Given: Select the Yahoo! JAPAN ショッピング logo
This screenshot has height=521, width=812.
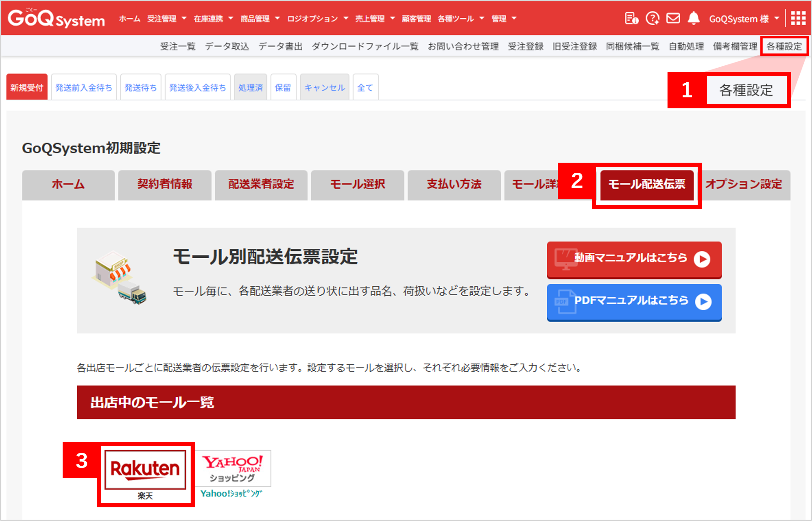Looking at the screenshot, I should (x=234, y=468).
